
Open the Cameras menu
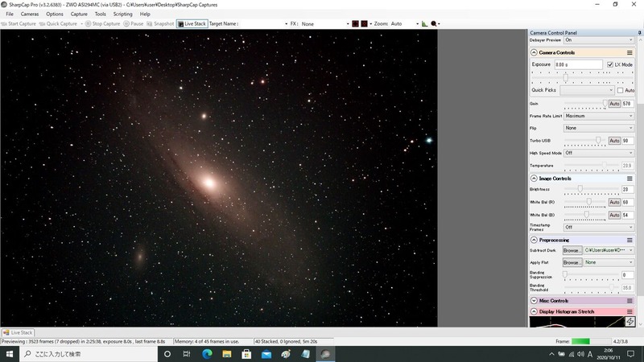point(30,14)
